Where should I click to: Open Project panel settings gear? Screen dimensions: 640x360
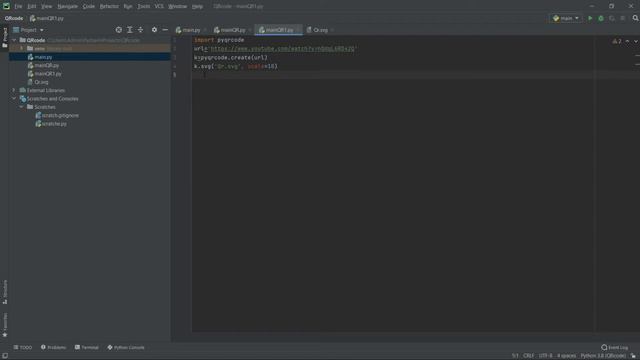pyautogui.click(x=154, y=30)
